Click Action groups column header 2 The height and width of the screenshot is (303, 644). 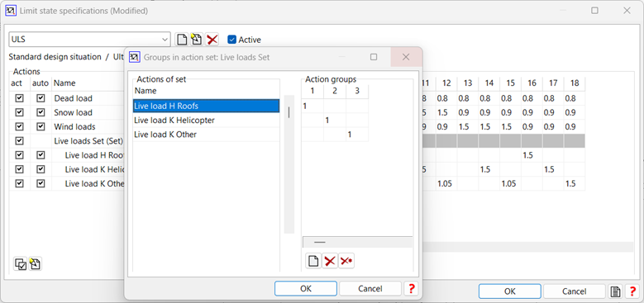coord(335,91)
